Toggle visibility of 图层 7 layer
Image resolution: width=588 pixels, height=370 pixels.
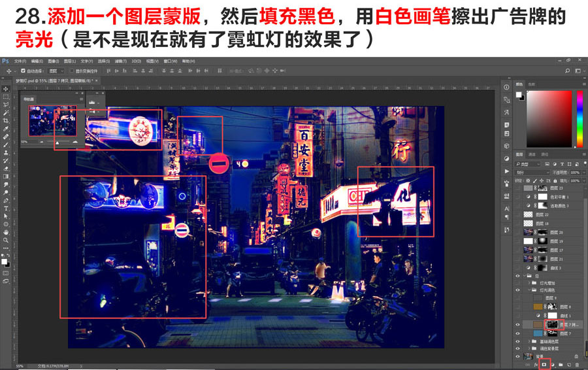coord(518,333)
